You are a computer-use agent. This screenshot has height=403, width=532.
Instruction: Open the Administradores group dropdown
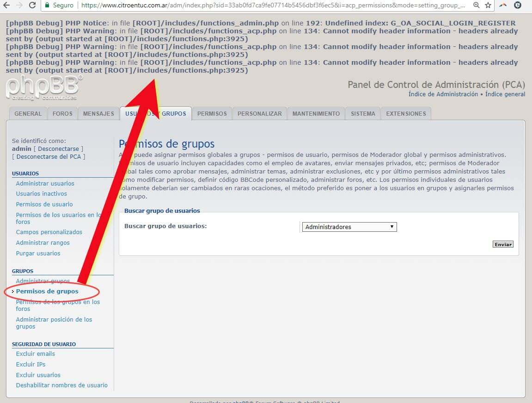349,227
